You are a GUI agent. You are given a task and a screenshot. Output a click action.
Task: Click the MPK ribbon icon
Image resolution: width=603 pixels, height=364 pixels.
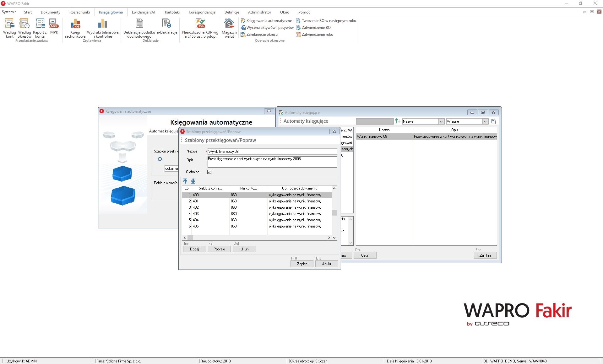click(54, 26)
